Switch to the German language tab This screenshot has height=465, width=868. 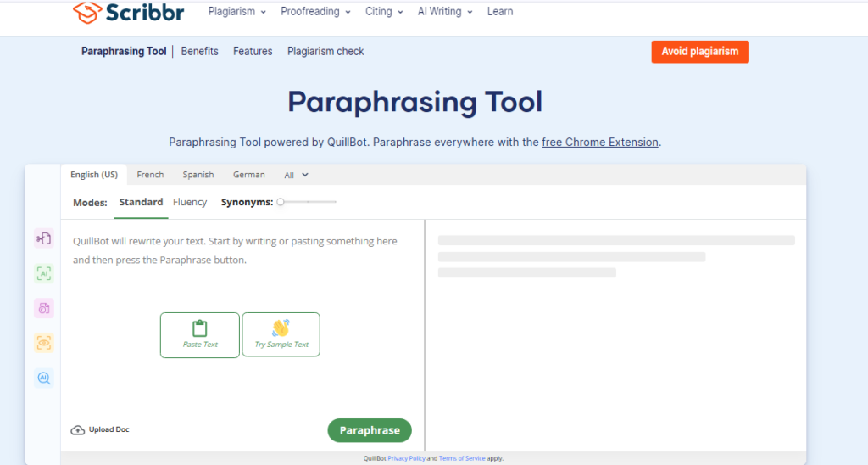pyautogui.click(x=248, y=175)
